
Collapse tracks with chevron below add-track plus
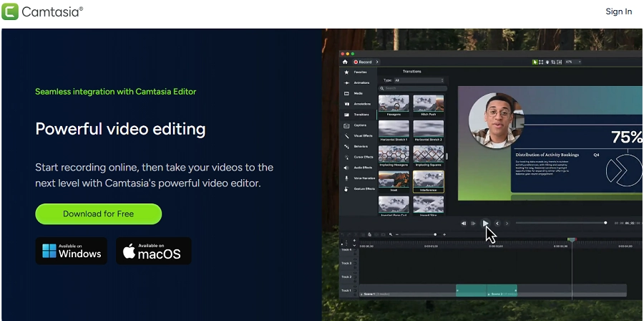pyautogui.click(x=354, y=245)
